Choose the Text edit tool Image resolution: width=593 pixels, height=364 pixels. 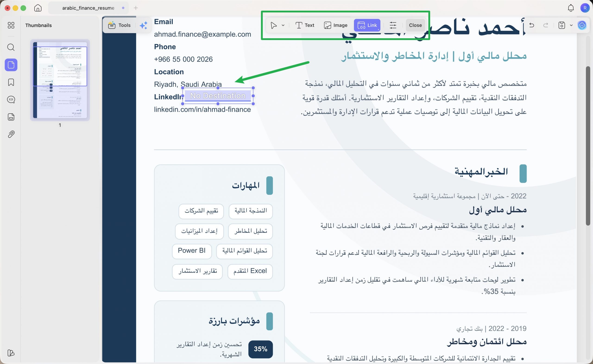[305, 25]
